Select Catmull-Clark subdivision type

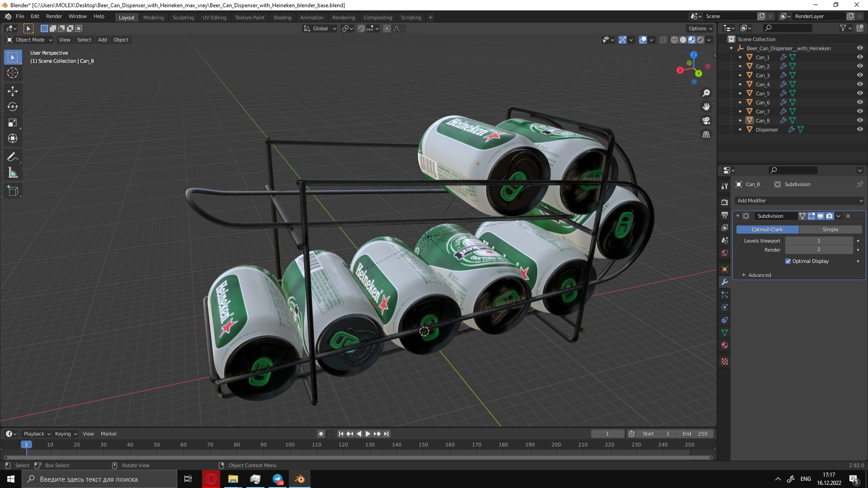click(767, 230)
